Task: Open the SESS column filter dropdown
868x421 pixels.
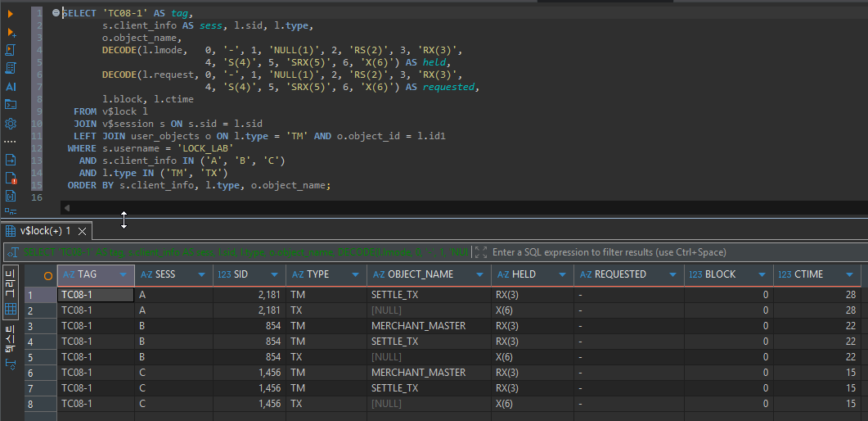Action: [201, 274]
